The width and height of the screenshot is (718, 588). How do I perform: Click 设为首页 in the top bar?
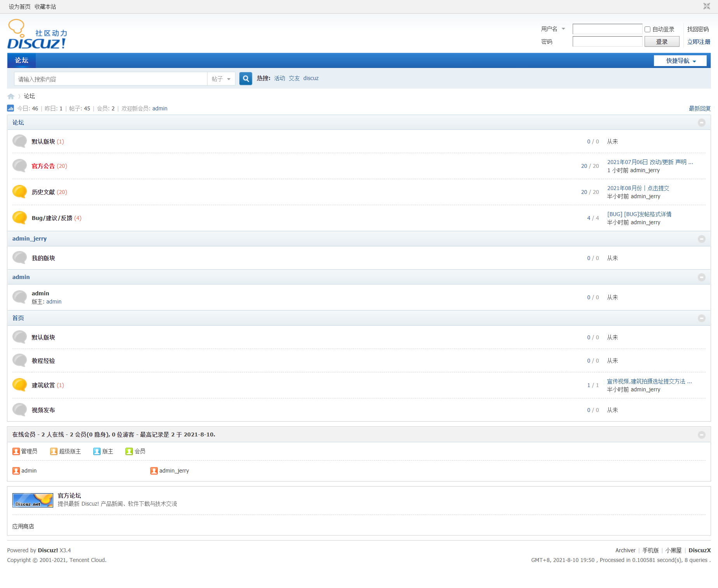click(19, 7)
